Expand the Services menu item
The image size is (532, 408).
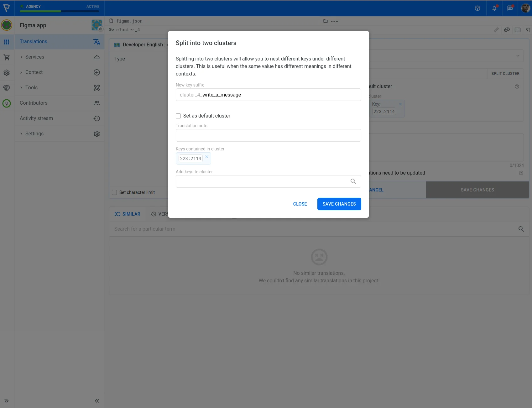pyautogui.click(x=35, y=57)
